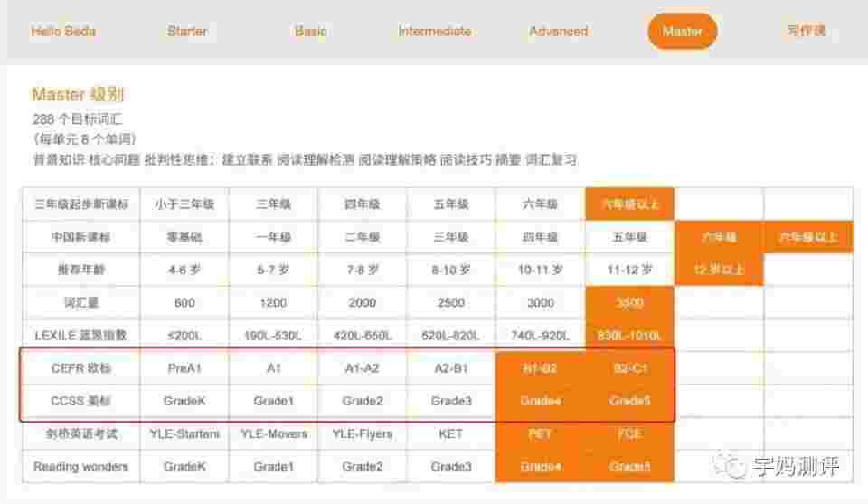The height and width of the screenshot is (504, 868).
Task: Click the '中国新课标' row header
Action: coord(80,237)
